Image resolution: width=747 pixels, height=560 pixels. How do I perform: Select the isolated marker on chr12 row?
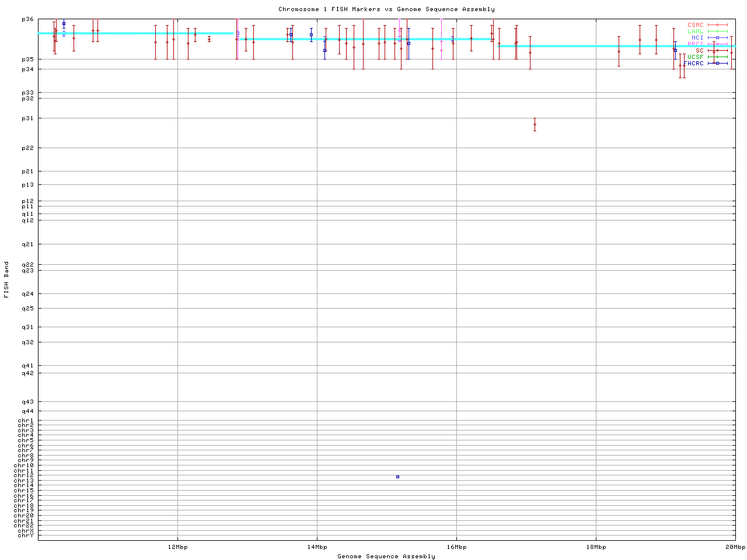click(397, 477)
